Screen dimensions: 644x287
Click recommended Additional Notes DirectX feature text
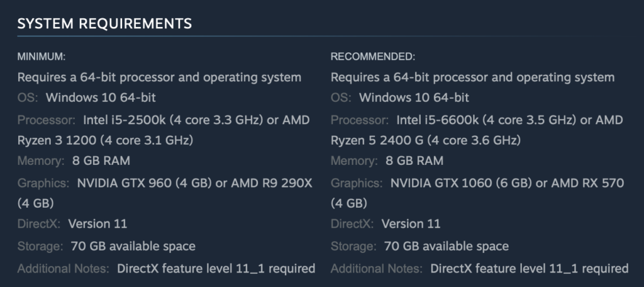pyautogui.click(x=530, y=269)
